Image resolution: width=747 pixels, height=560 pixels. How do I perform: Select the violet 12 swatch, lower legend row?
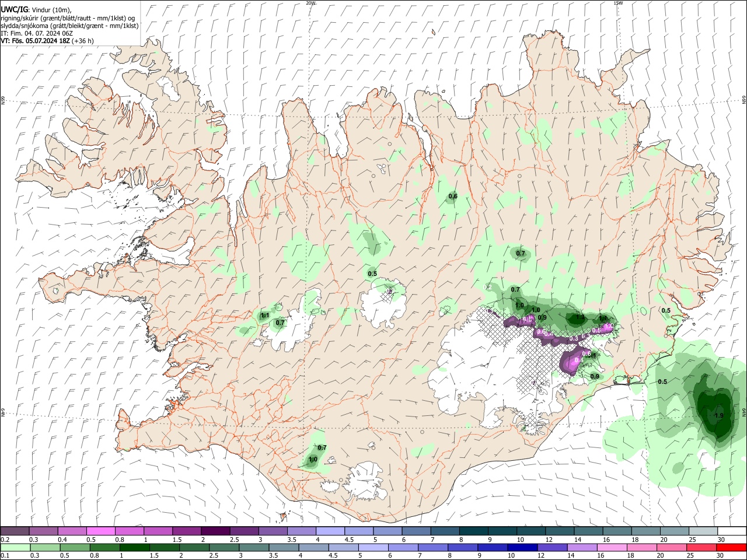[551, 547]
